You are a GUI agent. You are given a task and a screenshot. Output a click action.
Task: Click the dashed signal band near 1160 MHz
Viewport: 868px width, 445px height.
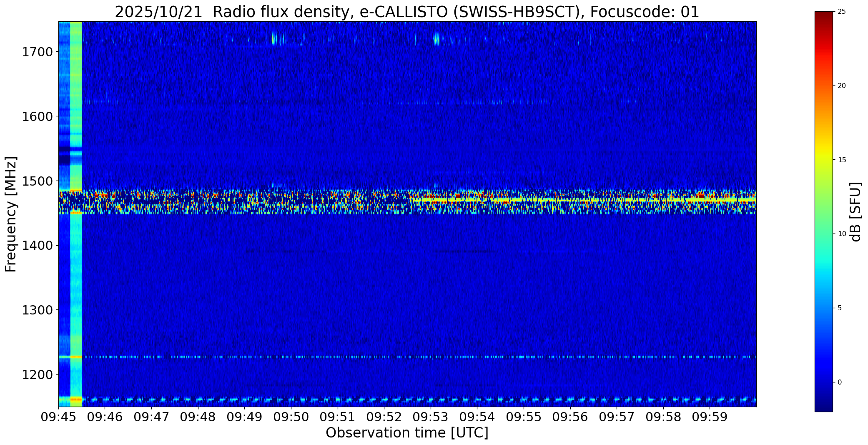[x=407, y=400]
